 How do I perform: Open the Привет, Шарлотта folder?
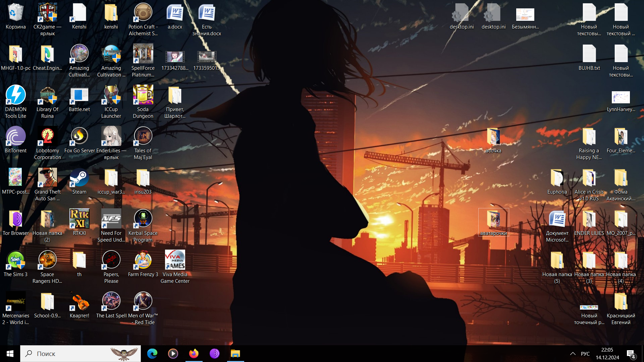(x=175, y=102)
